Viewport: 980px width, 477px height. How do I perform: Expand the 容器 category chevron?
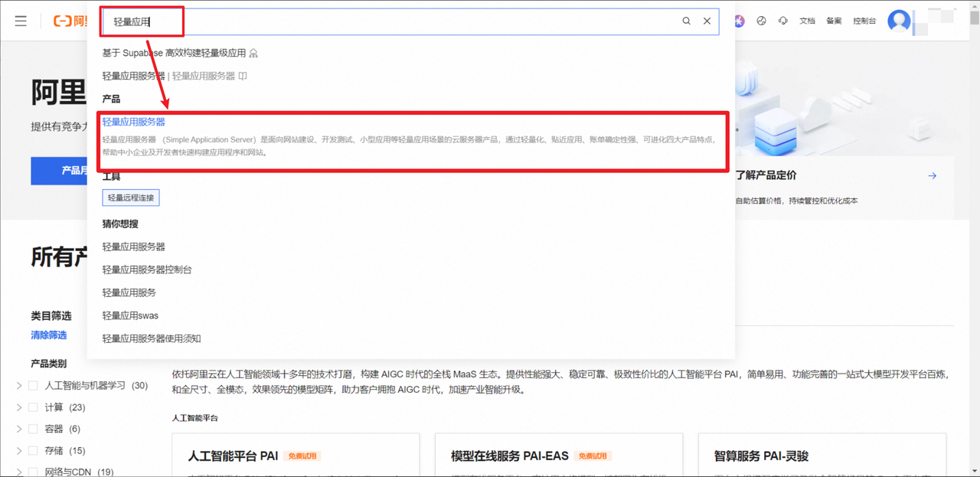tap(19, 429)
